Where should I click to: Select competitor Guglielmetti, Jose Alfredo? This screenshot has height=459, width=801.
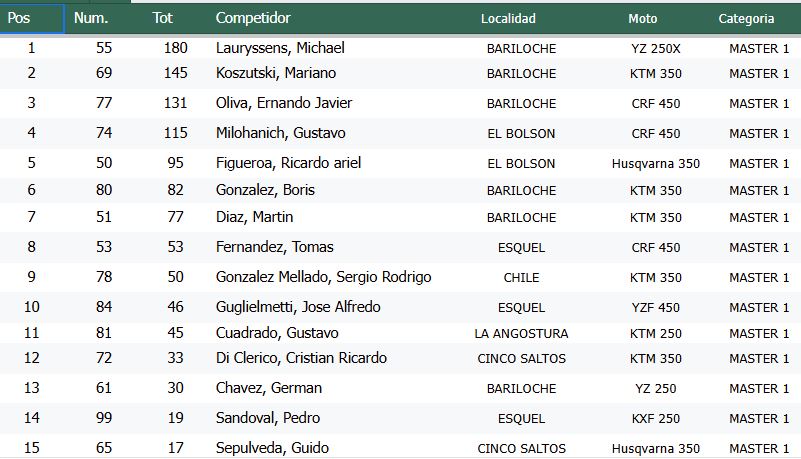(x=298, y=307)
